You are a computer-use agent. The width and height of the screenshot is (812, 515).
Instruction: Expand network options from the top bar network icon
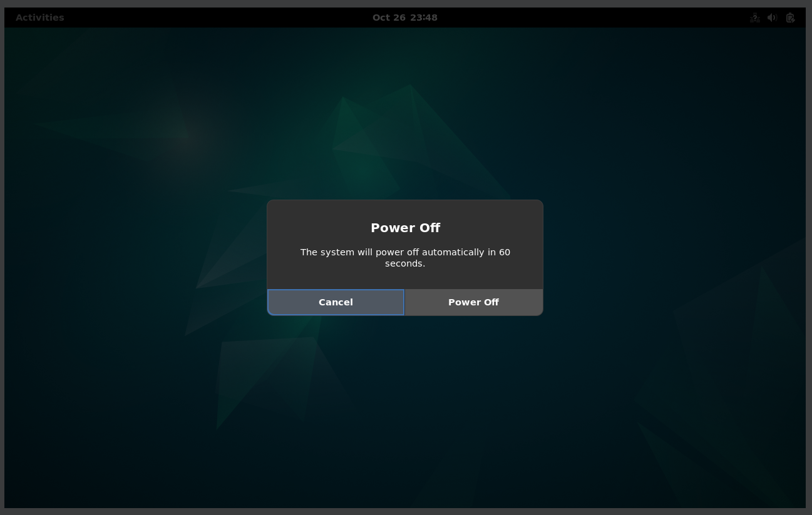(755, 18)
